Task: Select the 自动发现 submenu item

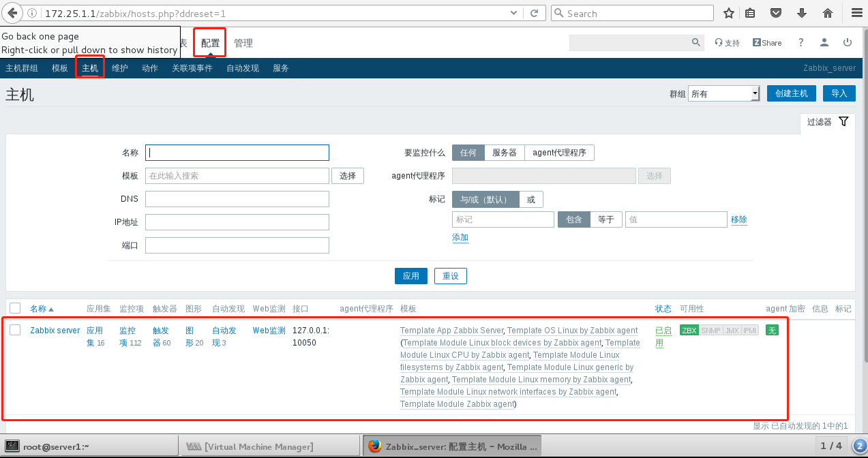Action: point(243,68)
